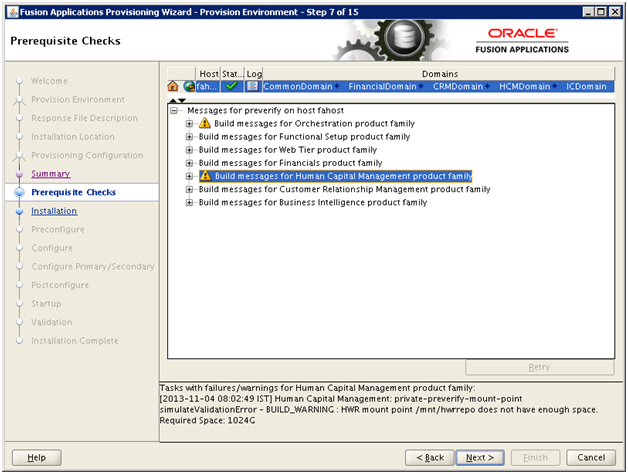
Task: Click the Installation step bullet
Action: coord(19,211)
